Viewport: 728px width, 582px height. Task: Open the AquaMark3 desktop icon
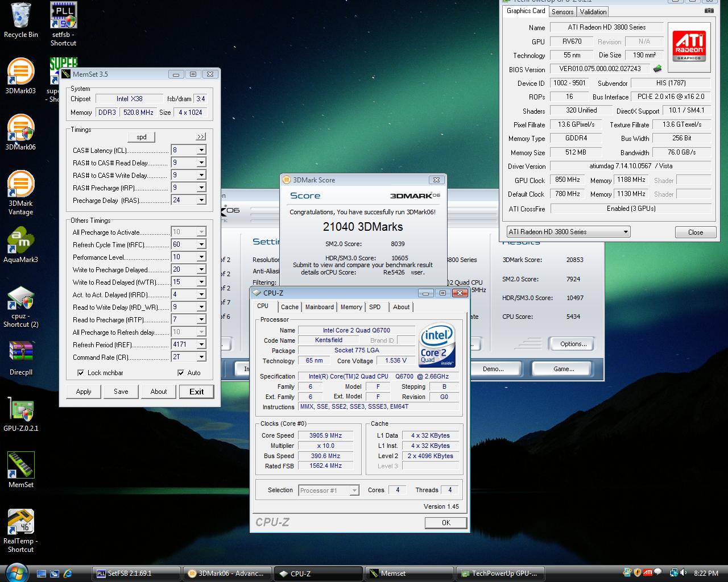pos(20,245)
